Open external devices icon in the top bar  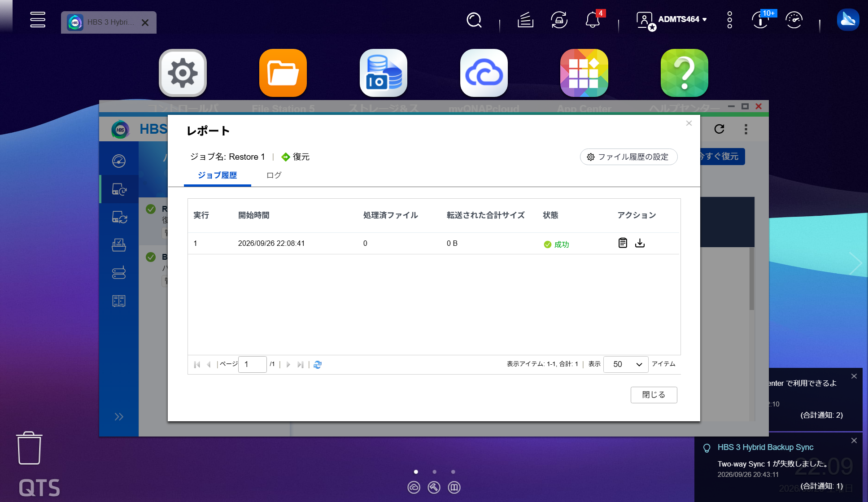(x=559, y=20)
